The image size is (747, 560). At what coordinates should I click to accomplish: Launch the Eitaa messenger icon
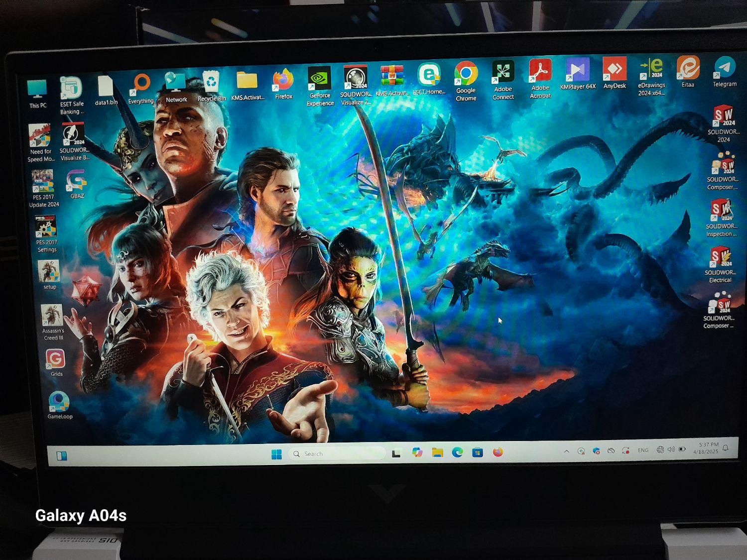(688, 72)
